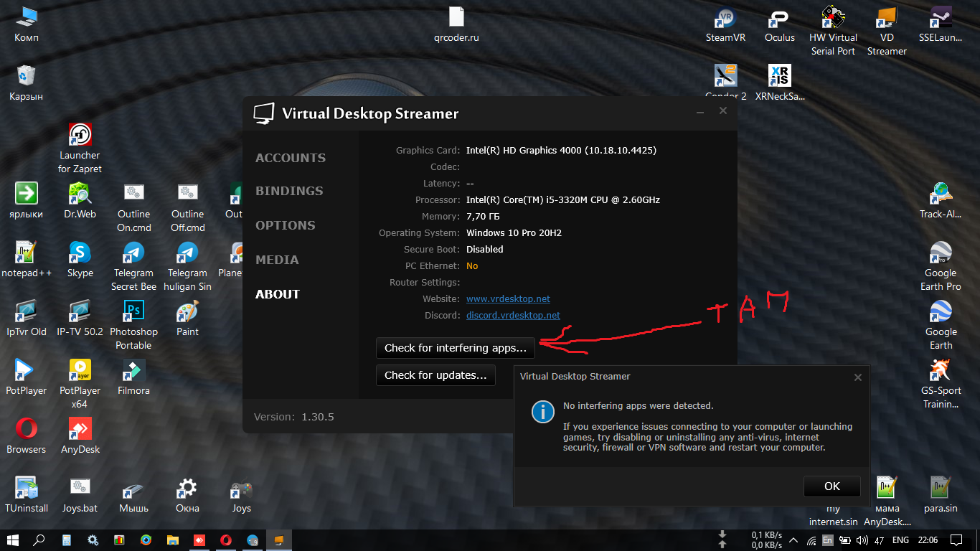Launch Filmora from the desktop
This screenshot has width=980, height=551.
tap(133, 372)
